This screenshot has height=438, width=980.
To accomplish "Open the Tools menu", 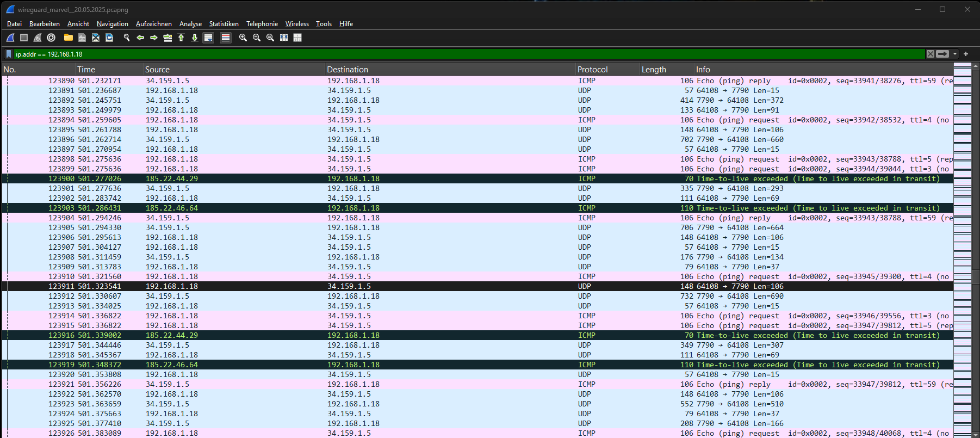I will 324,24.
